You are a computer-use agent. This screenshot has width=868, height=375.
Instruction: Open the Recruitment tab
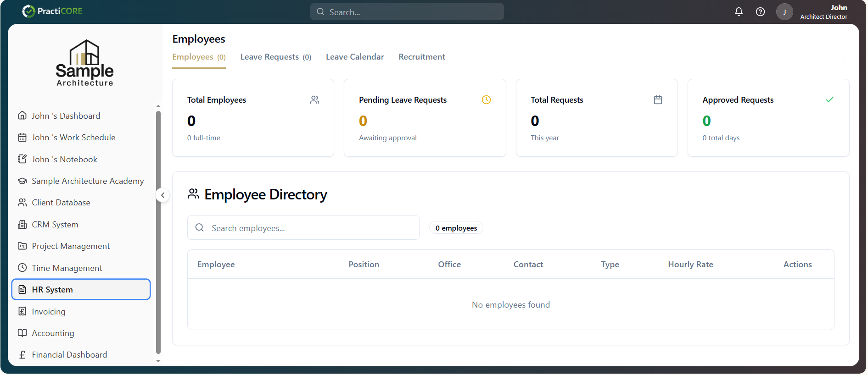click(422, 57)
